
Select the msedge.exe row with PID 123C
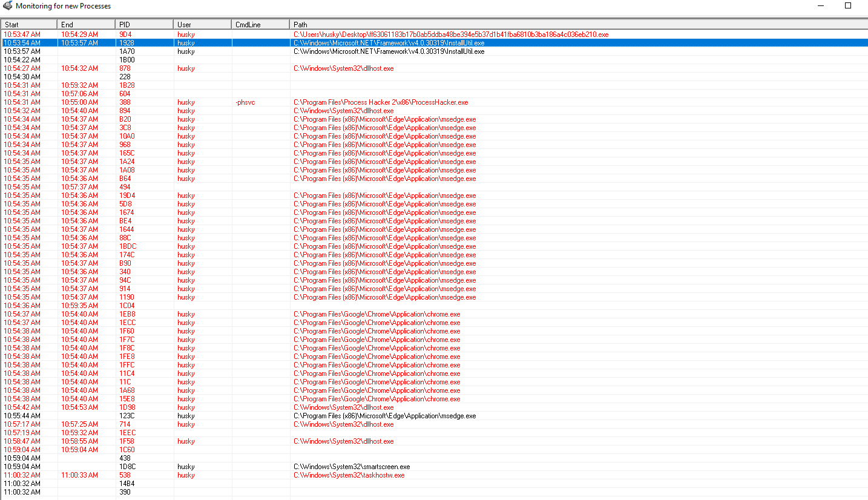pyautogui.click(x=384, y=416)
